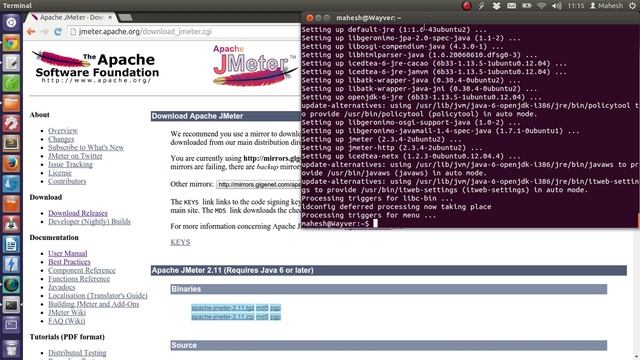The height and width of the screenshot is (360, 640).
Task: Open the Download Releases link
Action: click(x=78, y=213)
